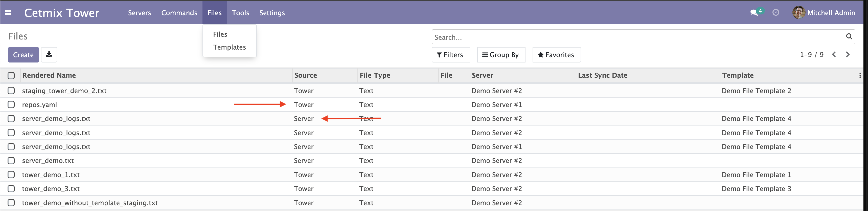Click the search magnifier icon
Viewport: 868px width, 211px height.
(849, 37)
